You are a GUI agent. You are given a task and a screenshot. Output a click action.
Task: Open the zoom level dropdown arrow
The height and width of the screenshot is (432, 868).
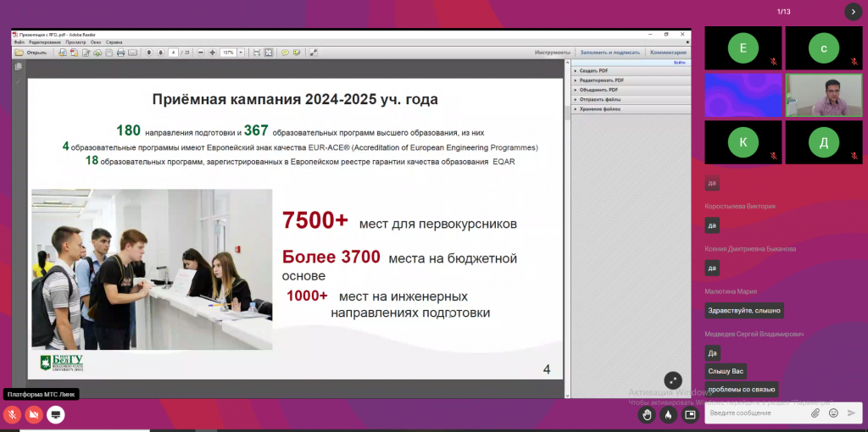(241, 53)
